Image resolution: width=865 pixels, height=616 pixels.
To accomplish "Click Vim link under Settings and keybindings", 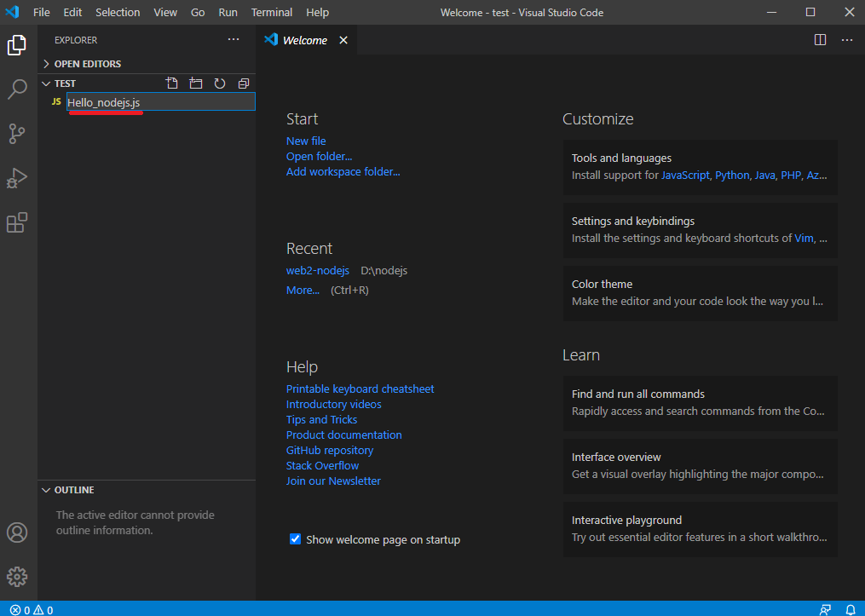I will 804,239.
